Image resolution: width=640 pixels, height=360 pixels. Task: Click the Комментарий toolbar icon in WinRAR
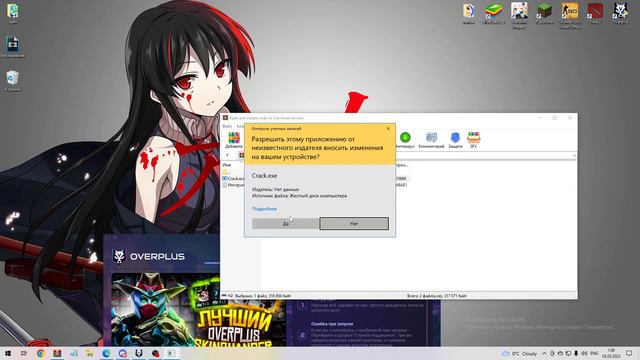(x=431, y=140)
